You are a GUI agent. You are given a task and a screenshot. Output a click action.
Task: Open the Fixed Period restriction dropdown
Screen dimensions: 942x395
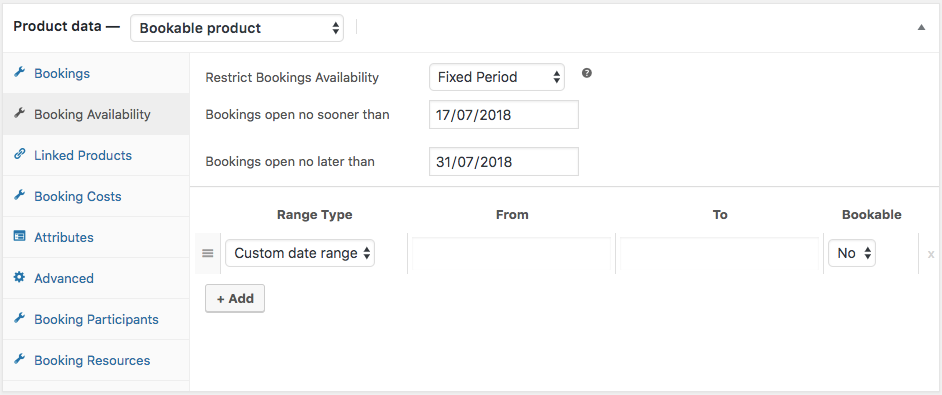(x=497, y=77)
